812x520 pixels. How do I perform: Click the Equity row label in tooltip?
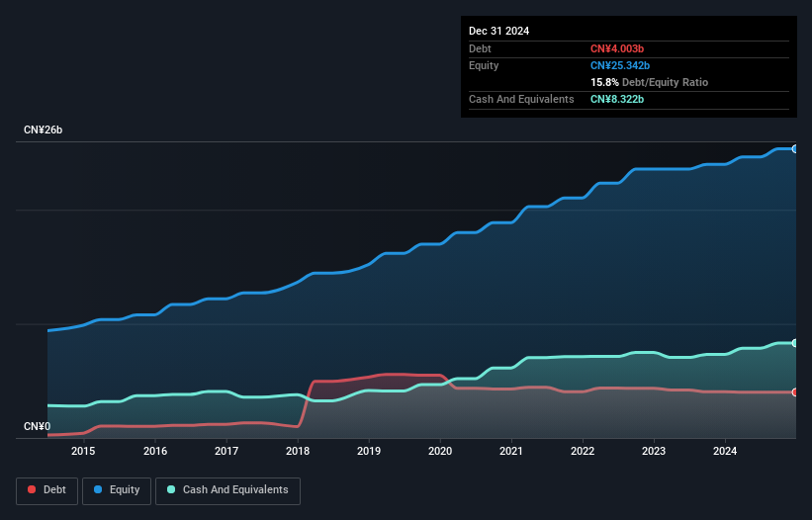484,65
